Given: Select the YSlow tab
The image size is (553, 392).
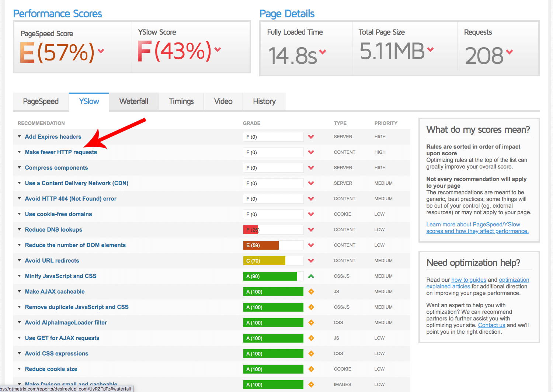Looking at the screenshot, I should click(x=89, y=101).
